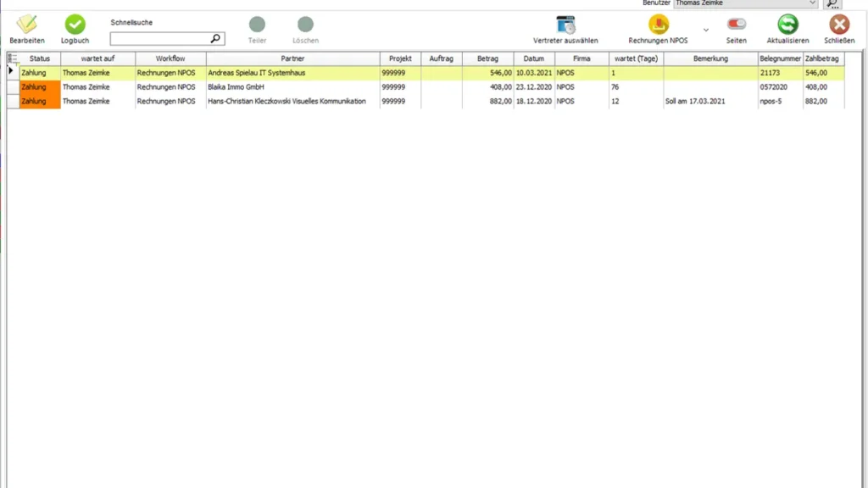868x488 pixels.
Task: Sort by the Betrag column header
Action: pyautogui.click(x=487, y=58)
